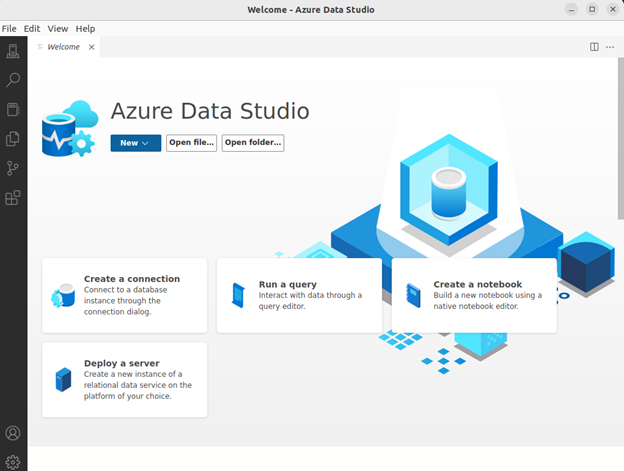Open the Source Control branch icon
The image size is (624, 471).
(13, 168)
